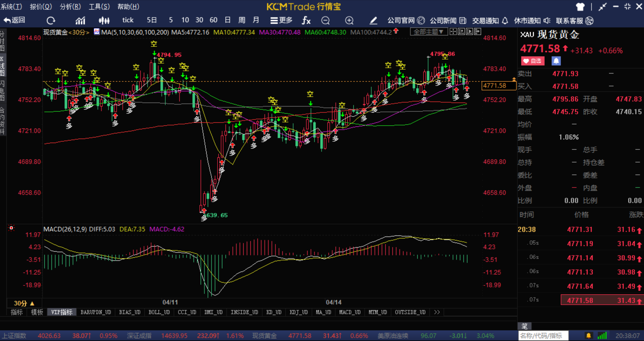Open the 帮助(H) menu
Image resolution: width=644 pixels, height=341 pixels.
coord(128,7)
